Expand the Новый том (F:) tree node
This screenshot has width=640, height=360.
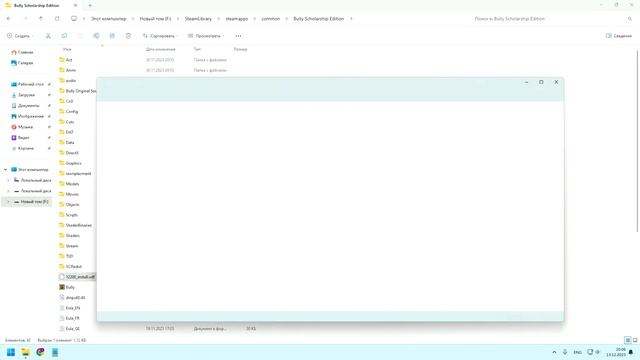[x=8, y=202]
